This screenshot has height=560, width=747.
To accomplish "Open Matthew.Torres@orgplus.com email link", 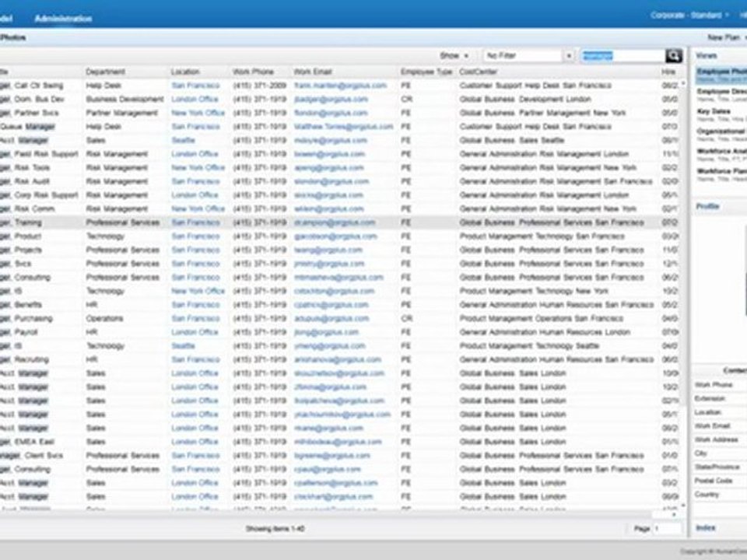I will coord(343,127).
